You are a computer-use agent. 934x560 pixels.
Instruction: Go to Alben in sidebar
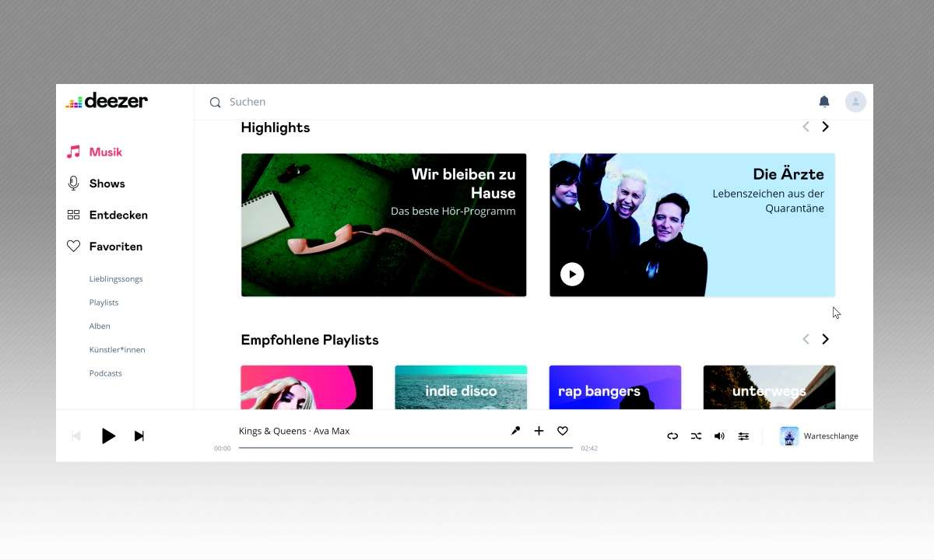click(100, 326)
